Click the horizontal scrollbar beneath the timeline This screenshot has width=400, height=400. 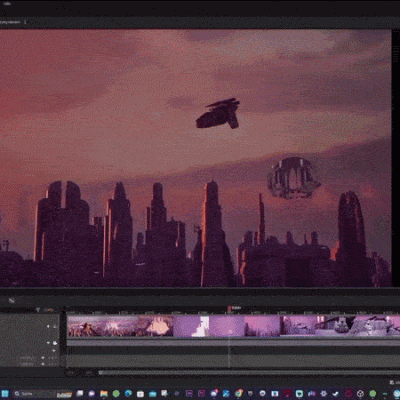[248, 373]
